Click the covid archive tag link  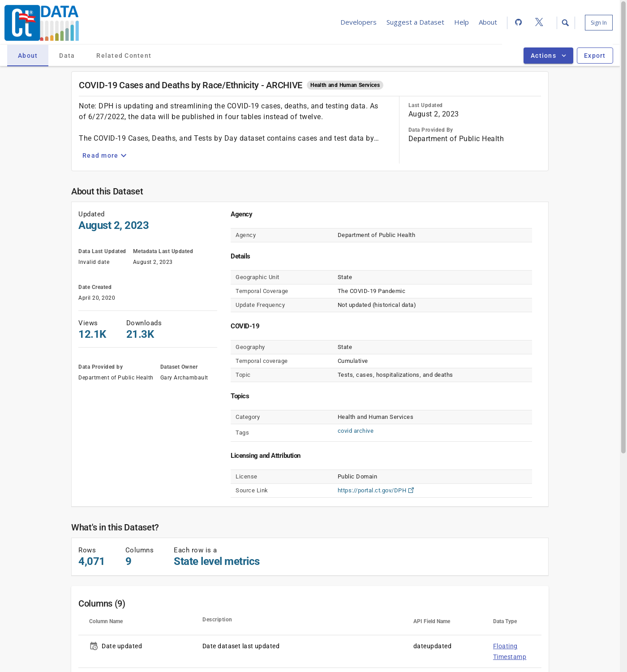[355, 431]
